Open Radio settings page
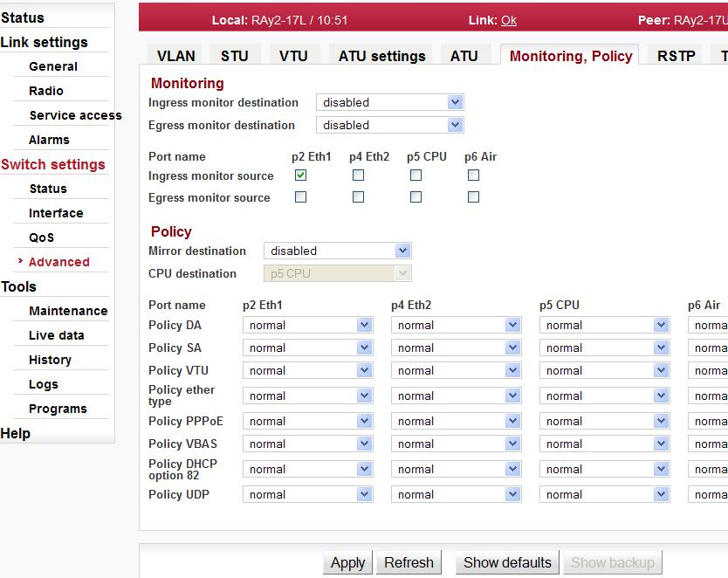 tap(46, 91)
